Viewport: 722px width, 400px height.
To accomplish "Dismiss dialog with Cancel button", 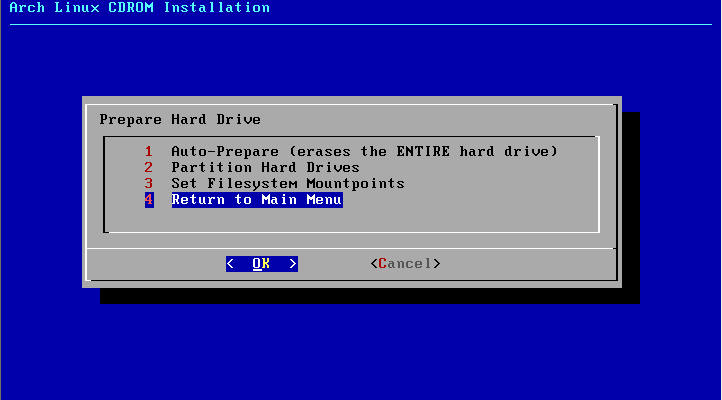I will click(x=405, y=264).
